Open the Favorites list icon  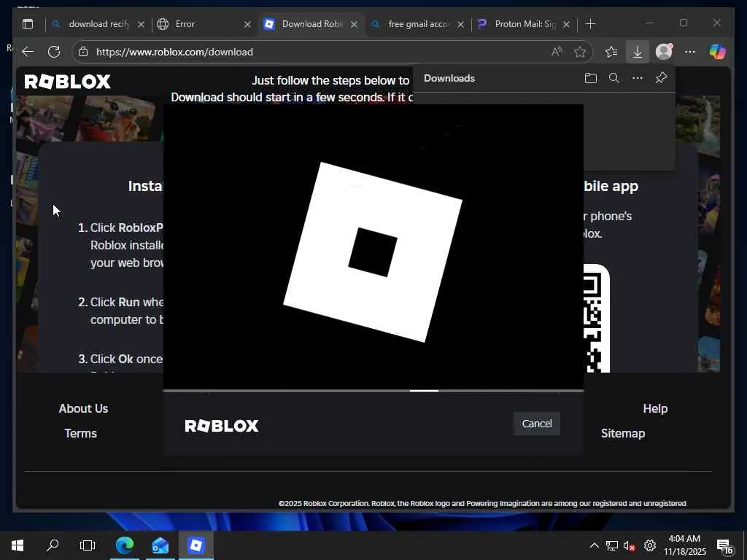click(611, 52)
